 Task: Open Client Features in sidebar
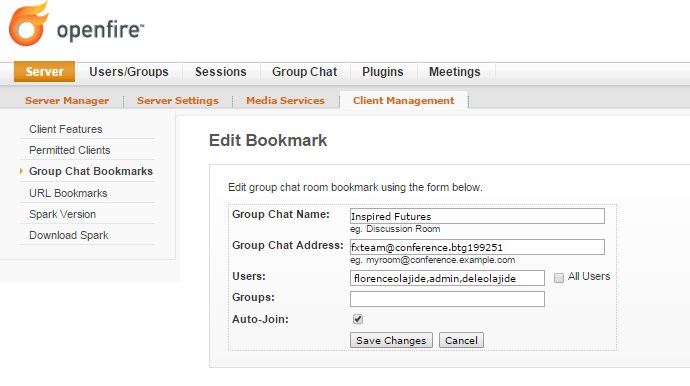point(66,129)
